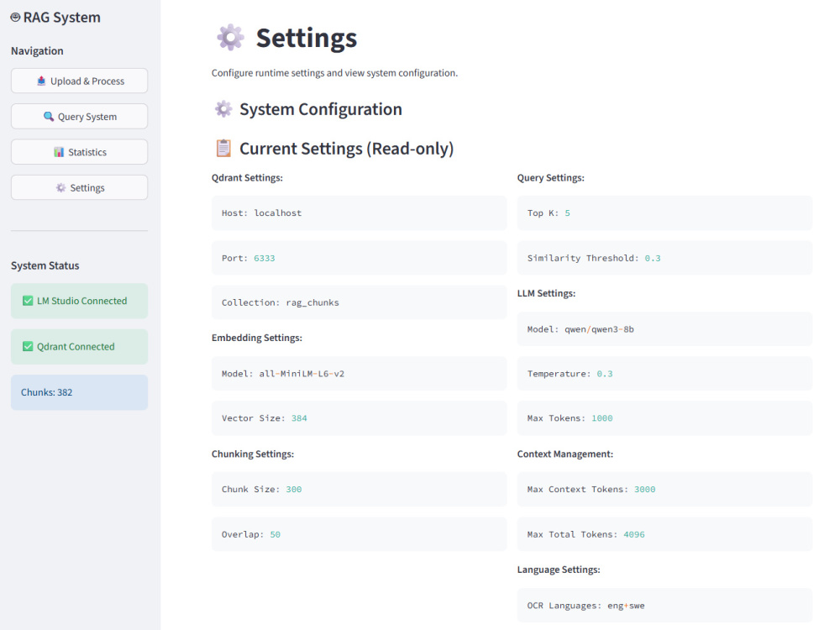This screenshot has height=630, width=840.
Task: Click the Port: 6333 value
Action: pos(264,258)
